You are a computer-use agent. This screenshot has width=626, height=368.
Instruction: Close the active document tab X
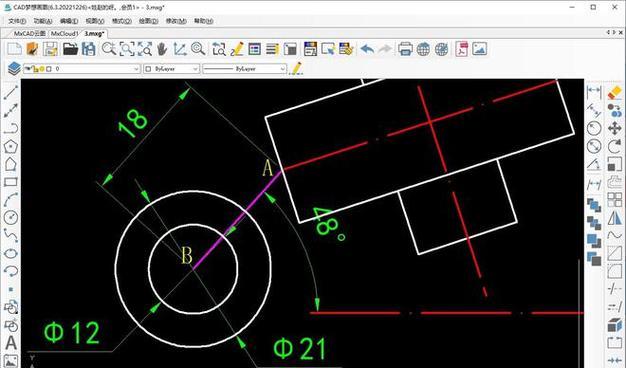pos(621,33)
